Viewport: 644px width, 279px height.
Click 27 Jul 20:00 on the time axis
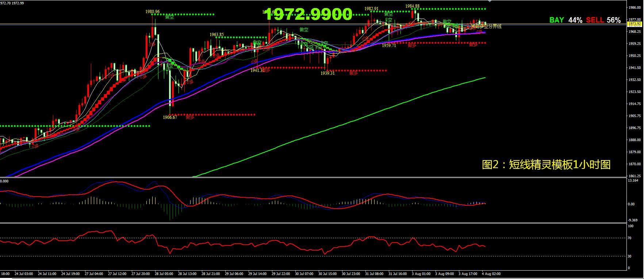pos(141,274)
